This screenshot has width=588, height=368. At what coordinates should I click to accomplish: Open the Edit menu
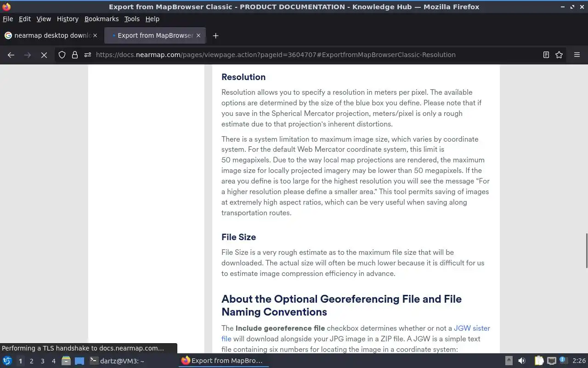coord(25,19)
